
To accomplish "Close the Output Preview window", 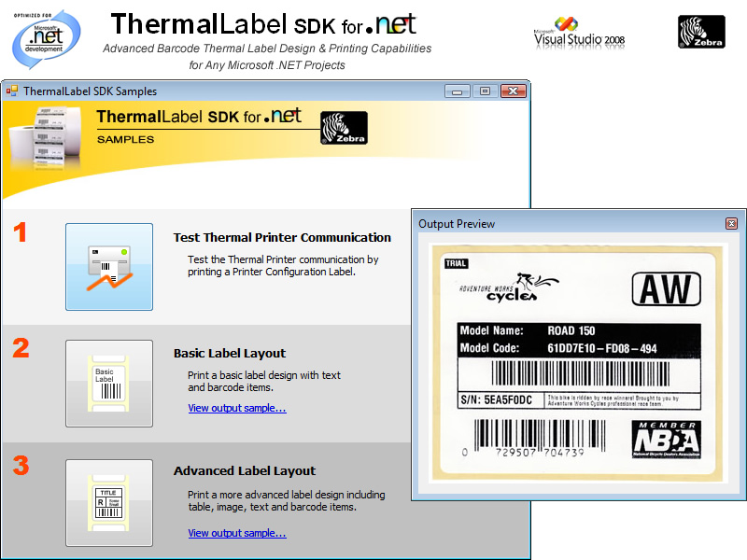I will coord(731,224).
